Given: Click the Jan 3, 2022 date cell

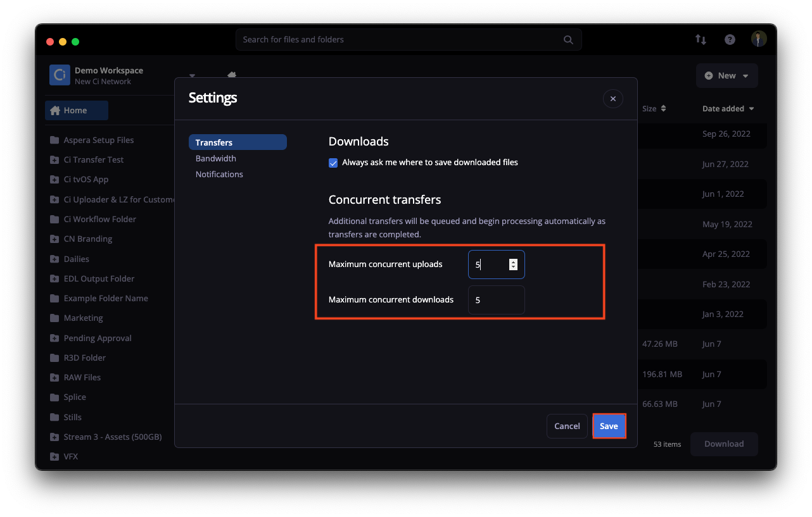Looking at the screenshot, I should click(724, 314).
